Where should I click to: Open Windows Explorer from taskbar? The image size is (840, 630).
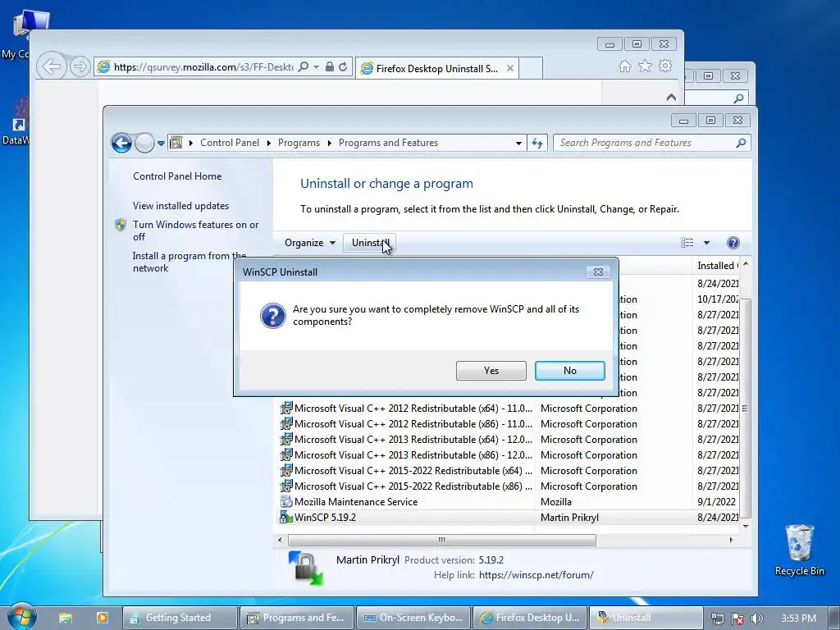tap(66, 618)
